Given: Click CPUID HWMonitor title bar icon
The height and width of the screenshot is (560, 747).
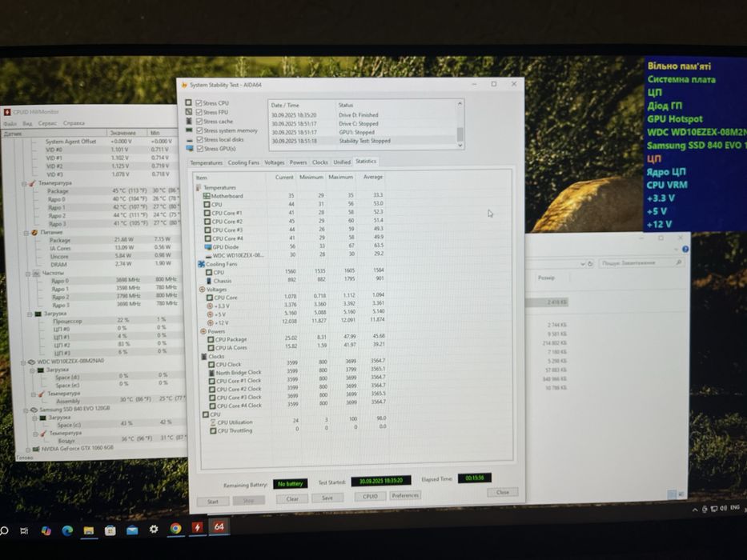Looking at the screenshot, I should point(7,112).
